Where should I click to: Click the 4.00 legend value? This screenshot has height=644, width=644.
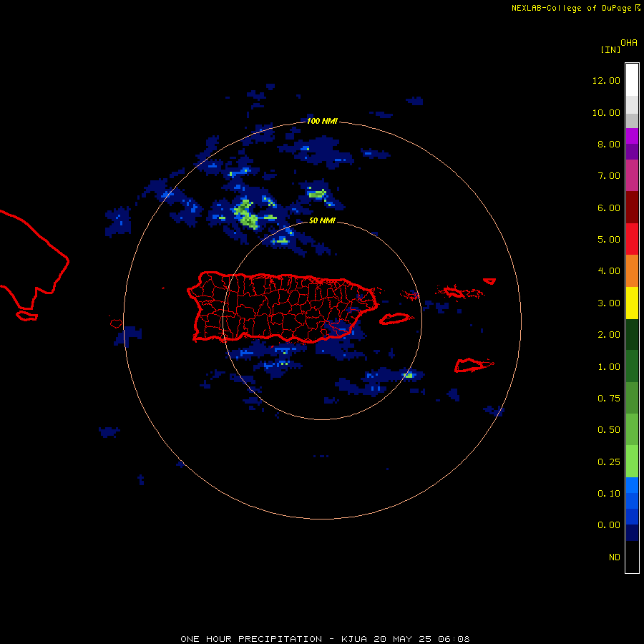click(609, 271)
